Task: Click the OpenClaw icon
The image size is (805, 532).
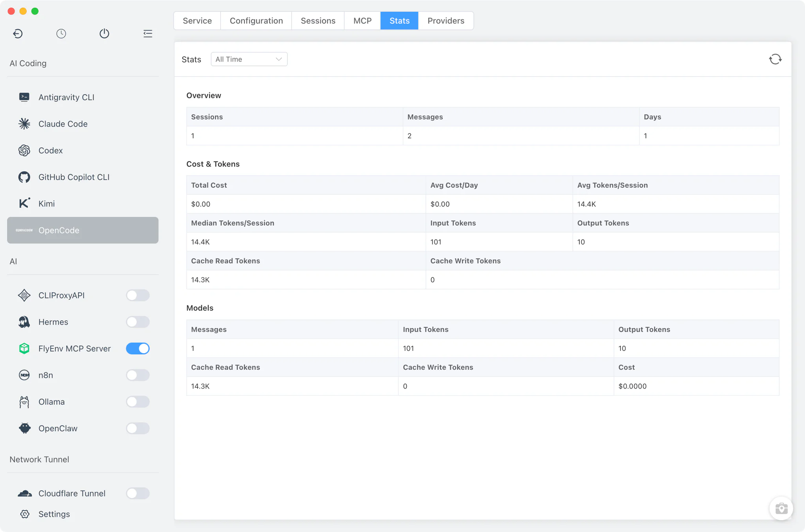Action: [24, 428]
